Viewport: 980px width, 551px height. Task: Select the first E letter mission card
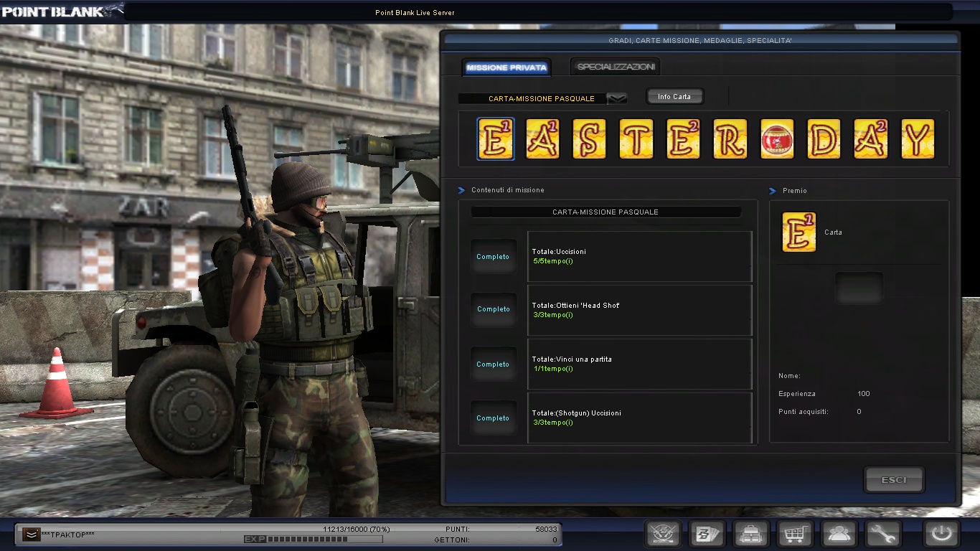click(496, 139)
